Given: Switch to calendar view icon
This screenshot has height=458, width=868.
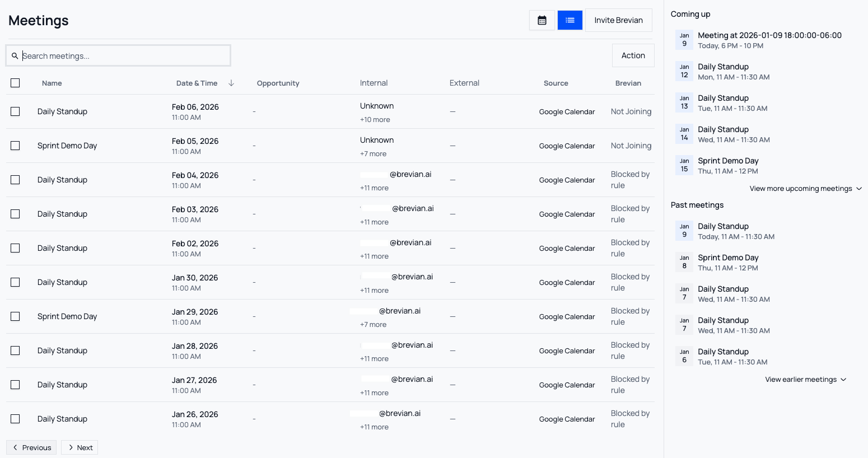Looking at the screenshot, I should pos(542,20).
